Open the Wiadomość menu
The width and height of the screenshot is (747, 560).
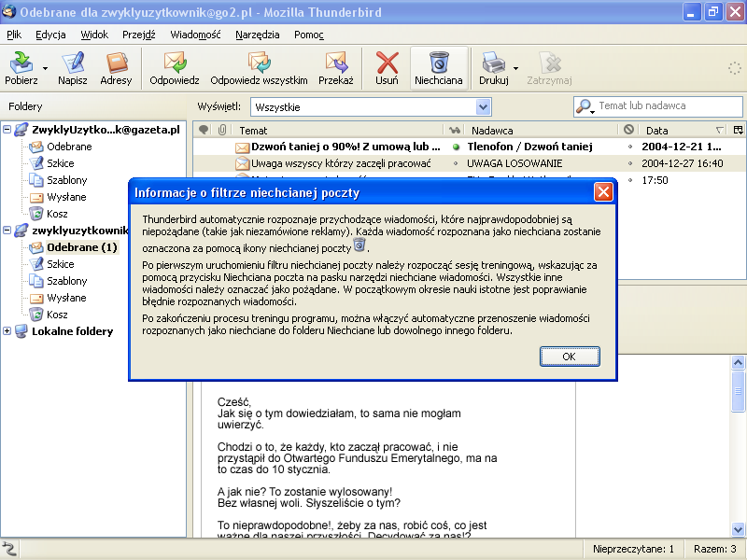tap(195, 35)
